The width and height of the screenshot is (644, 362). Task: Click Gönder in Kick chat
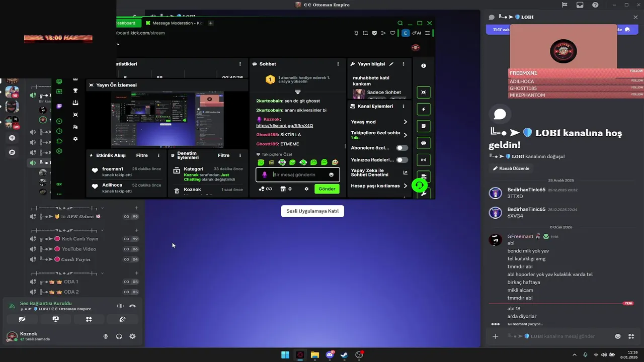point(327,189)
